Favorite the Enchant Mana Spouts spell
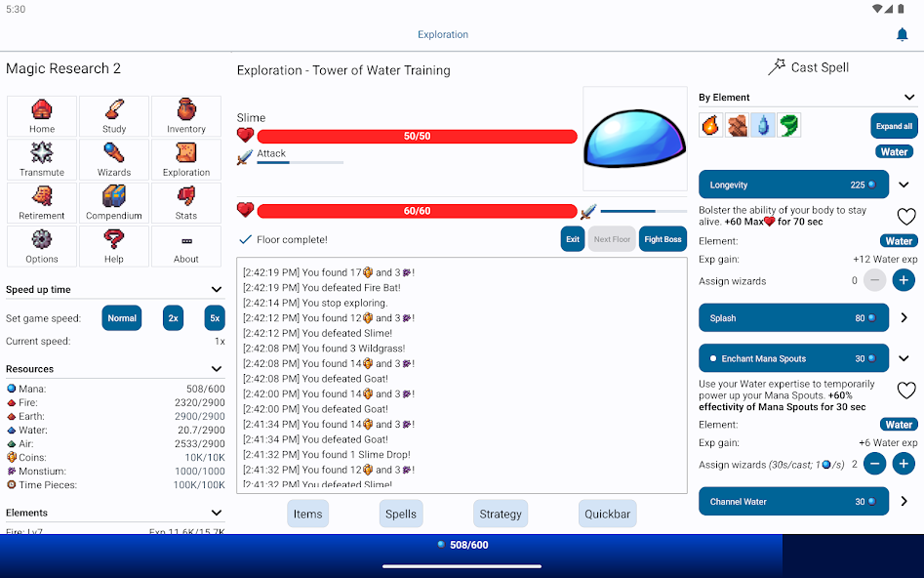 (906, 391)
